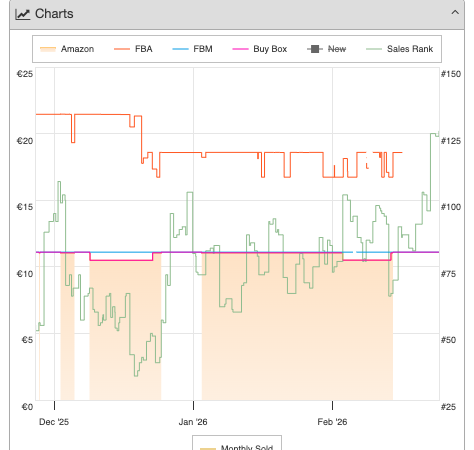The image size is (474, 450).
Task: Click the Charts line-graph icon
Action: (x=23, y=14)
